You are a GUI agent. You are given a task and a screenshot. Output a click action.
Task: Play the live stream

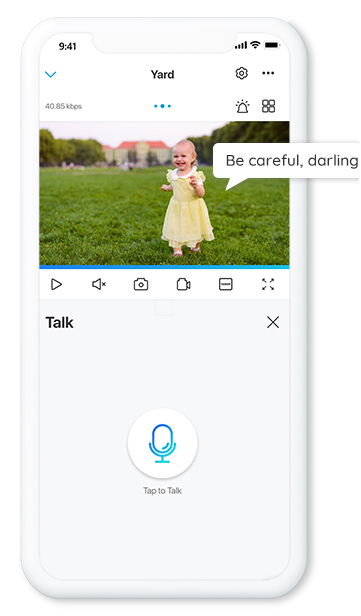[57, 284]
